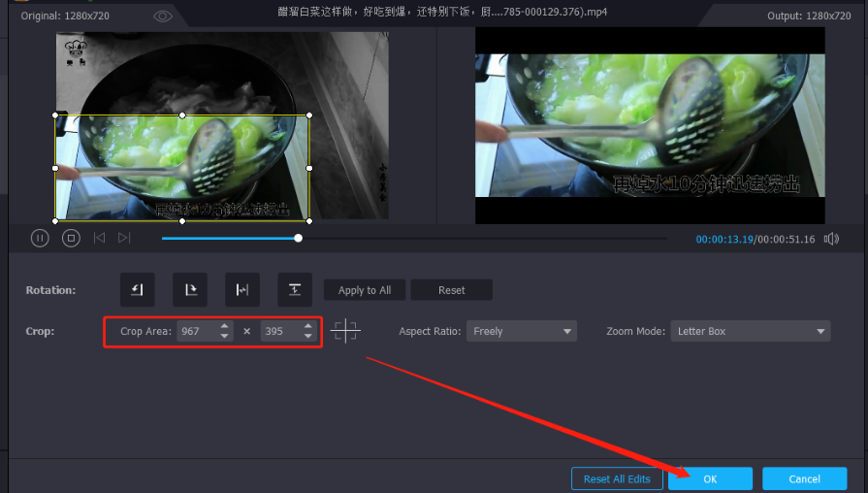Expand the Zoom Mode dropdown

[751, 331]
